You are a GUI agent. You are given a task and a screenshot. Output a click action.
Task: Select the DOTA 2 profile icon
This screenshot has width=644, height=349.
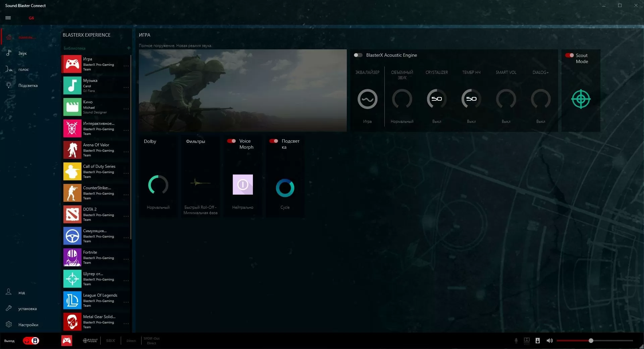(x=72, y=214)
